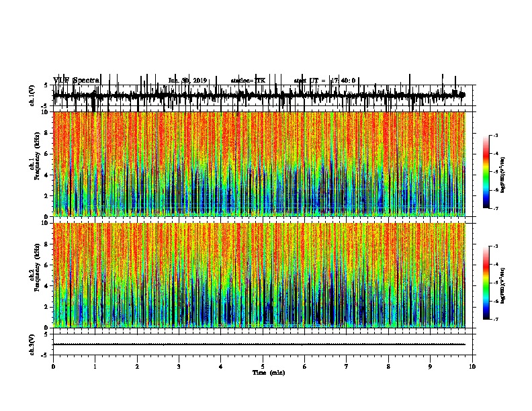Click the ch.2 spectrogram color scale bar

[x=486, y=283]
